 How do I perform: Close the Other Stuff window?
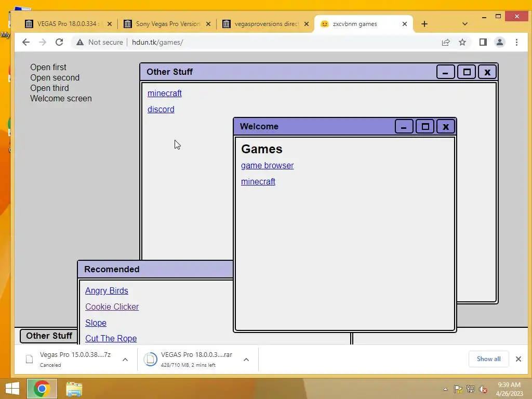pyautogui.click(x=487, y=72)
